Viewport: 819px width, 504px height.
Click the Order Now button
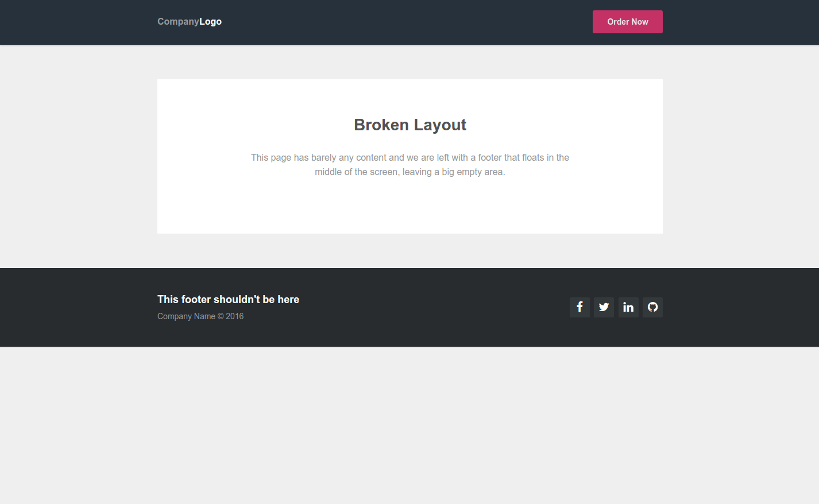628,22
